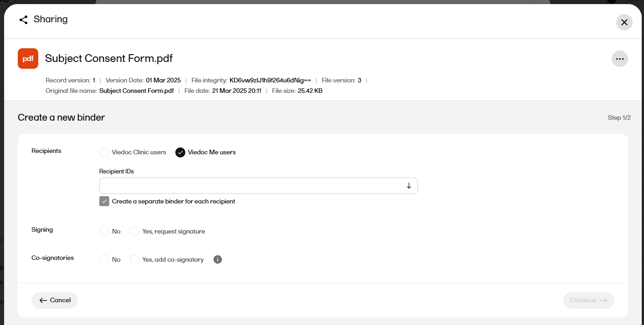
Task: Uncheck Create a separate binder checkbox
Action: click(104, 201)
